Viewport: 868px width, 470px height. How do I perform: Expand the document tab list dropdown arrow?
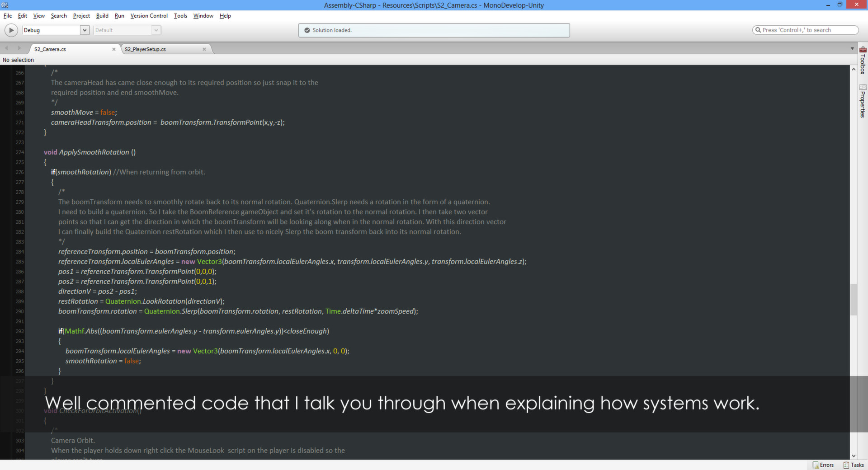pos(852,49)
